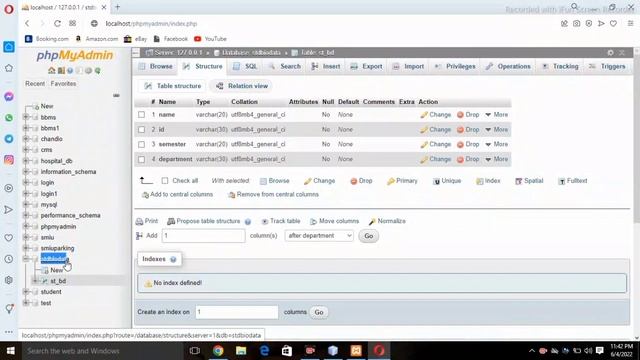Click Drop for the id column
Viewport: 640px width, 360px height.
click(x=468, y=129)
